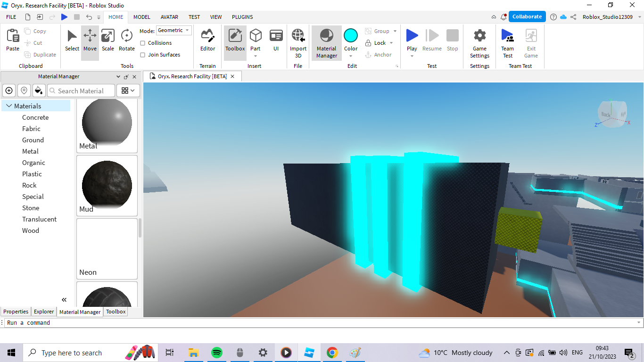This screenshot has height=362, width=644.
Task: Pick the Rotate tool
Action: click(127, 41)
